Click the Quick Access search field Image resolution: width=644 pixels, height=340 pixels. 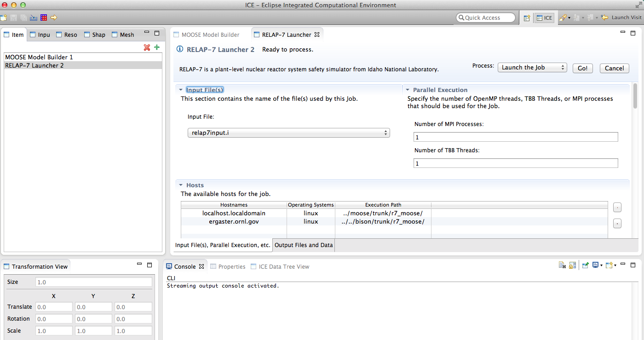pos(486,17)
